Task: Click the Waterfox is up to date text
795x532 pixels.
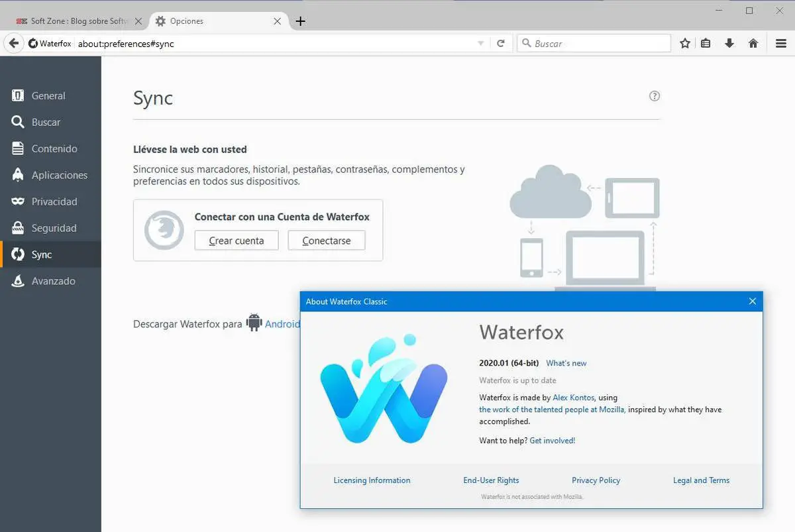Action: coord(517,380)
